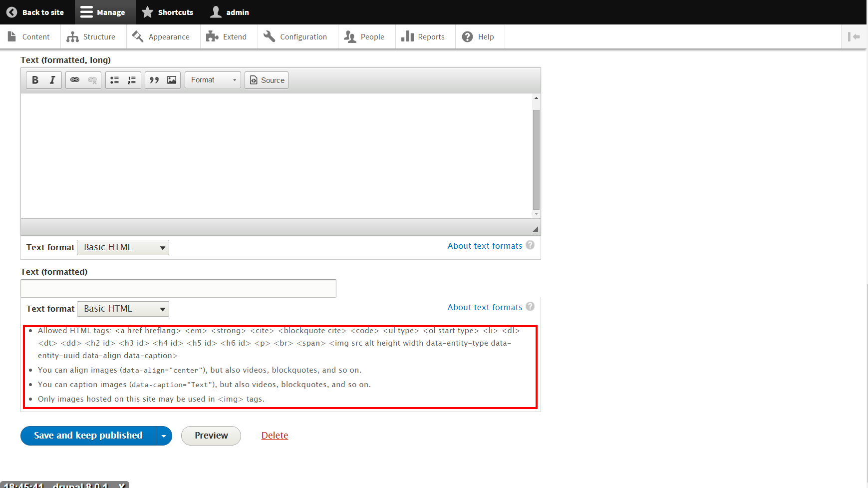Preview the content before saving
The width and height of the screenshot is (868, 488).
[x=211, y=436]
